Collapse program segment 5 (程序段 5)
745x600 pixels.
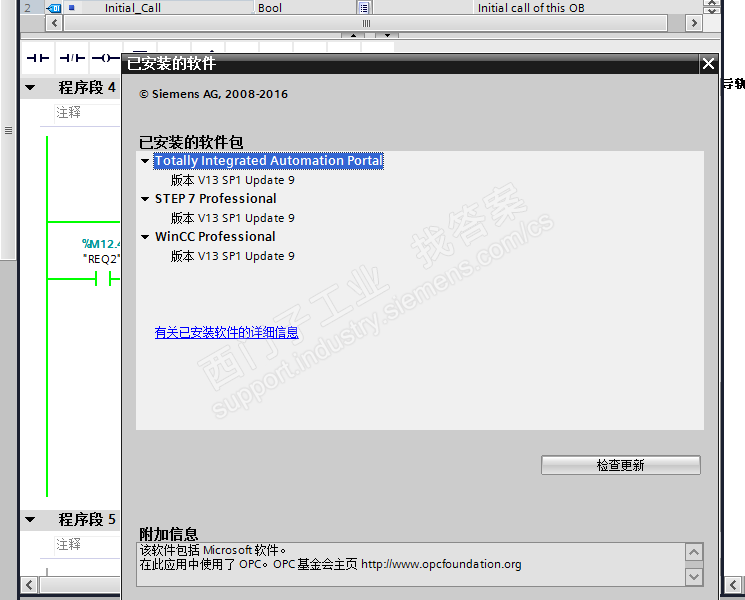point(30,519)
